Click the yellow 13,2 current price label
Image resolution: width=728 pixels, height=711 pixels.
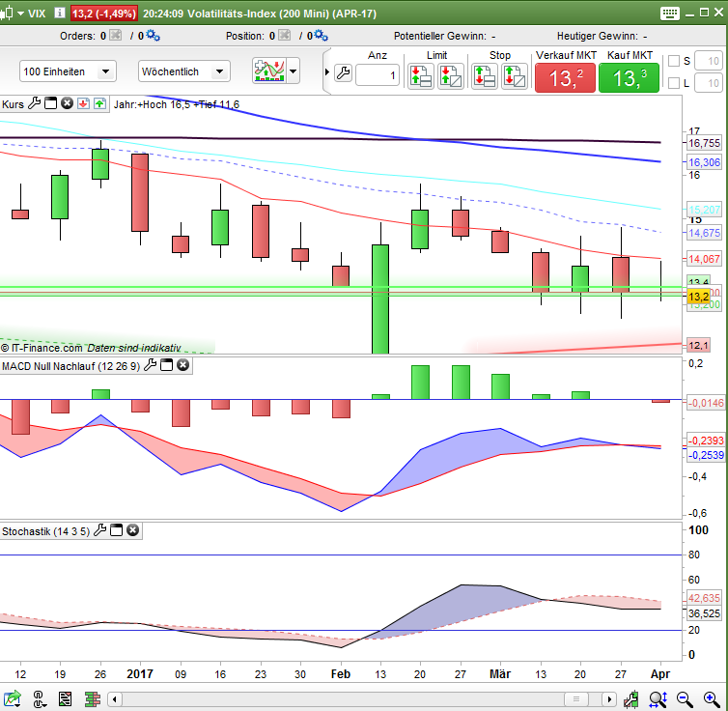(x=698, y=297)
